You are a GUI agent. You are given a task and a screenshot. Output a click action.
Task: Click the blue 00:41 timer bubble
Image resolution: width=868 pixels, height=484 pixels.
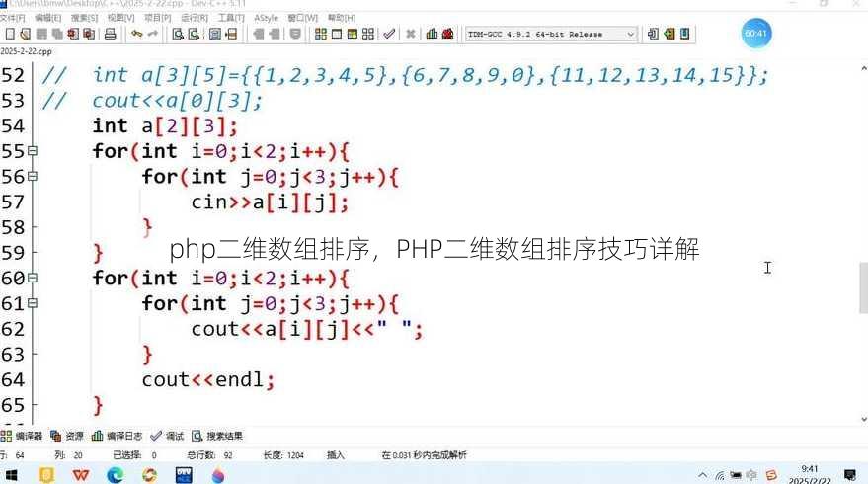click(x=756, y=34)
